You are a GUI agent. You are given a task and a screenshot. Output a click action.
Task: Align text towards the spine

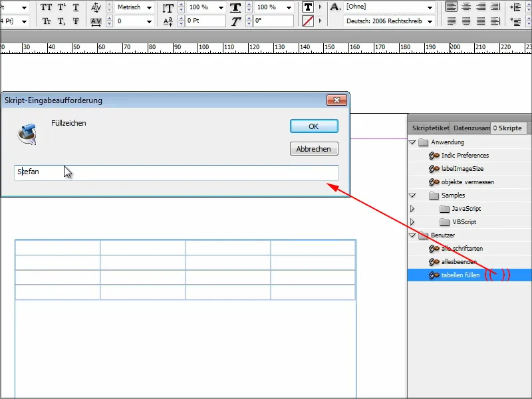[x=495, y=7]
